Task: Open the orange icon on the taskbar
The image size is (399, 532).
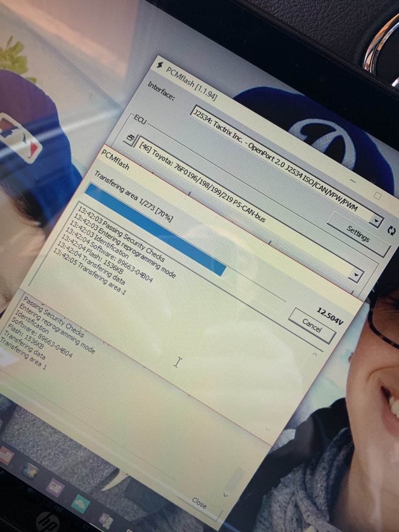Action: [x=6, y=457]
